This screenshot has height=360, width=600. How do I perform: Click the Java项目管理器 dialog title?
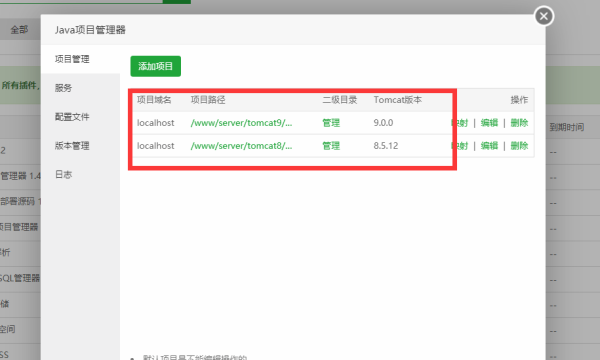(x=90, y=30)
